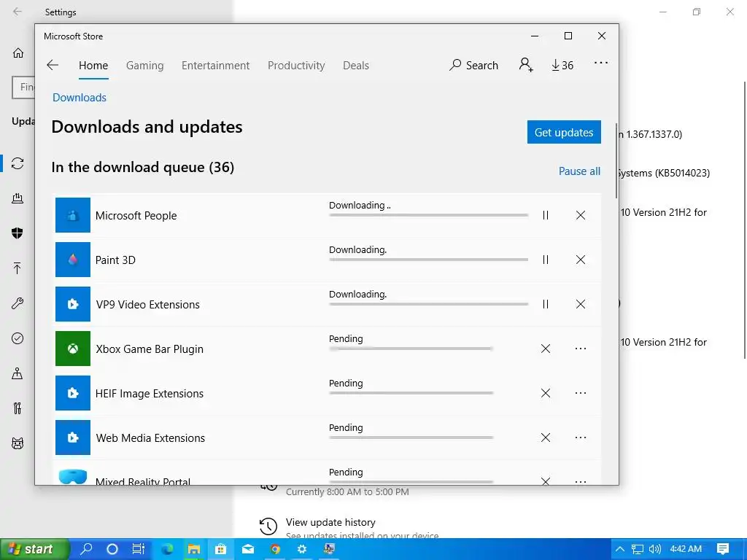Select Activation checkmark icon in Settings sidebar
This screenshot has height=560, width=747.
18,338
